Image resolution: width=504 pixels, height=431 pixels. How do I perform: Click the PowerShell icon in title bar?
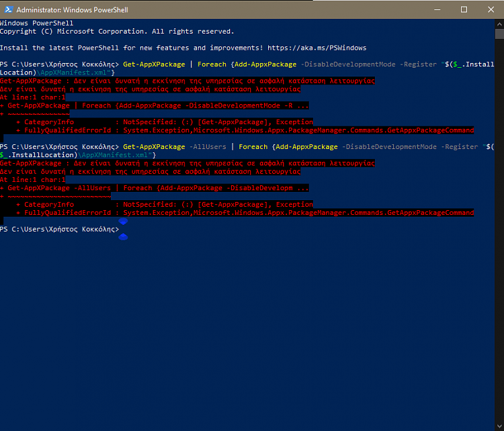pyautogui.click(x=8, y=9)
